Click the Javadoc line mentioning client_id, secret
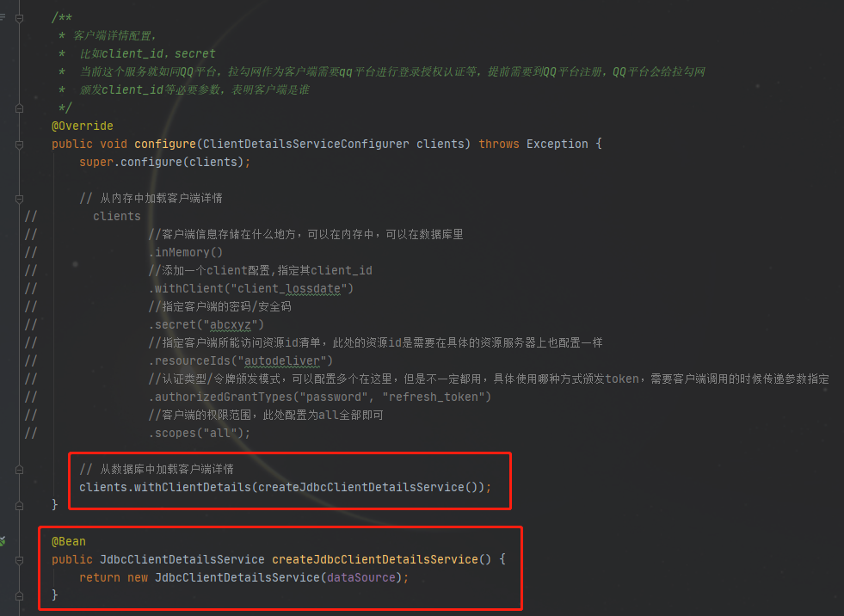Viewport: 844px width, 616px height. [x=147, y=54]
